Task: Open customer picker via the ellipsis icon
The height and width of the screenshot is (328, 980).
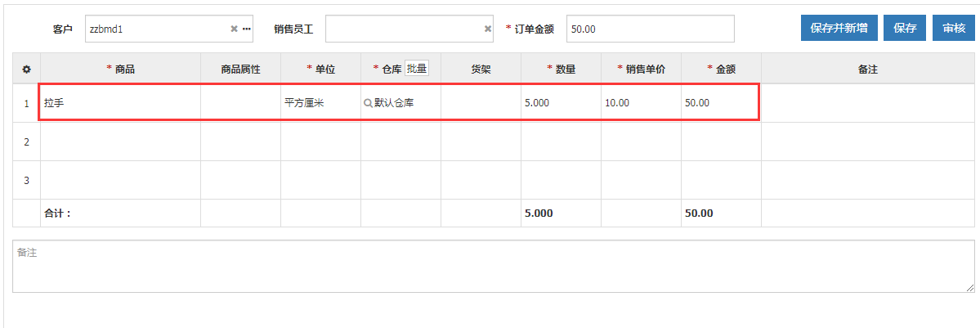Action: (x=246, y=29)
